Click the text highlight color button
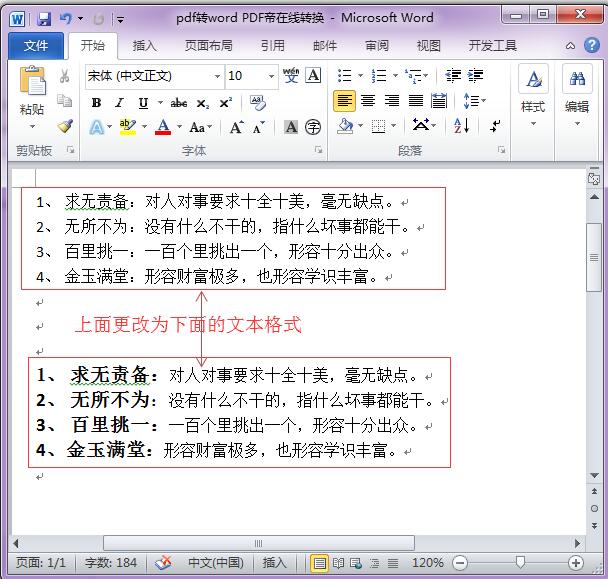The height and width of the screenshot is (579, 608). (x=128, y=127)
